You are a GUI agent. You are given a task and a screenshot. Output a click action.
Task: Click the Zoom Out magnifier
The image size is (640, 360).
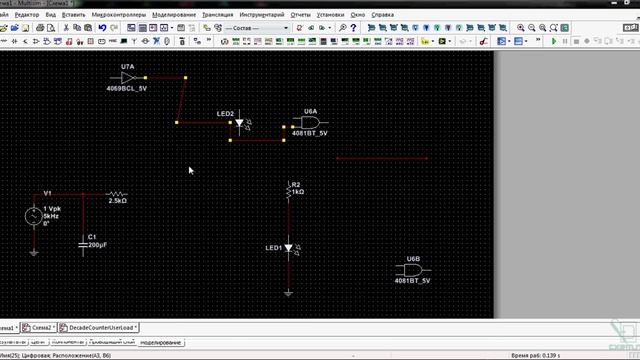click(x=531, y=28)
